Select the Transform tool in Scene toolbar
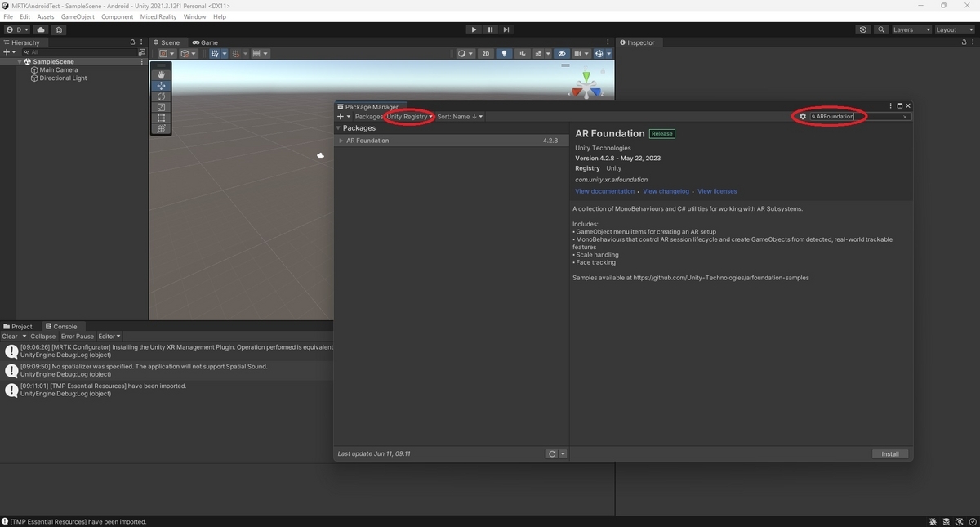Image resolution: width=980 pixels, height=527 pixels. (x=161, y=128)
